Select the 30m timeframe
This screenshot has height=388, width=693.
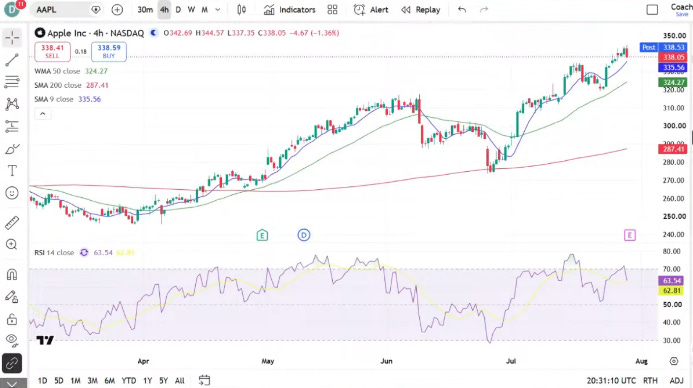(145, 10)
